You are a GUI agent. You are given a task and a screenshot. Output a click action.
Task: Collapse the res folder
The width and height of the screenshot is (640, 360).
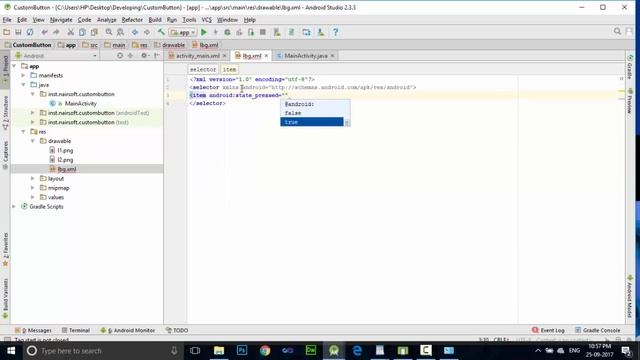24,131
